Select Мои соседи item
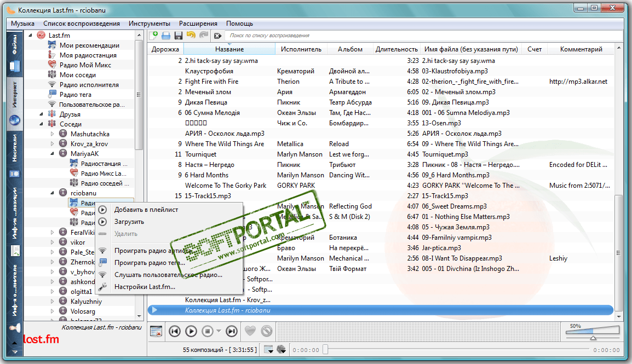The height and width of the screenshot is (364, 632). 78,75
